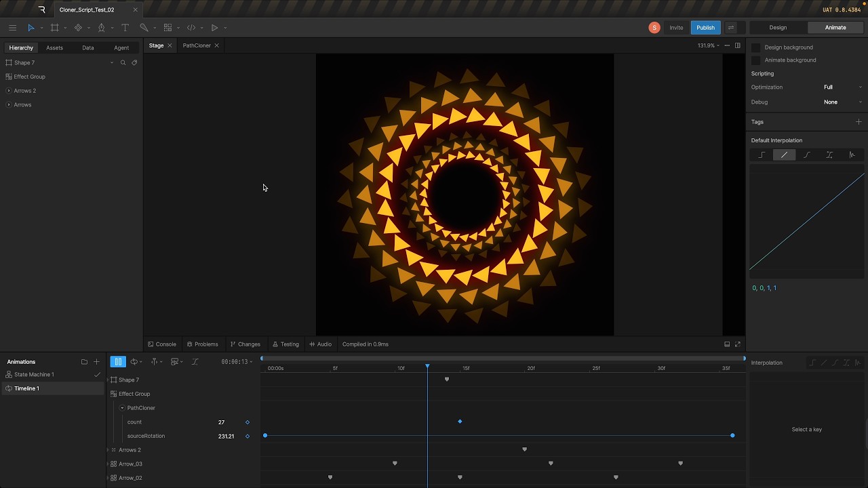This screenshot has height=488, width=868.
Task: Select the Bone tool icon
Action: coord(144,28)
